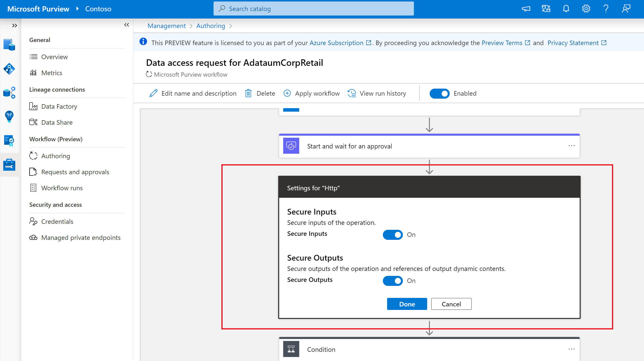644x361 pixels.
Task: Click the Data Factory icon
Action: (33, 106)
